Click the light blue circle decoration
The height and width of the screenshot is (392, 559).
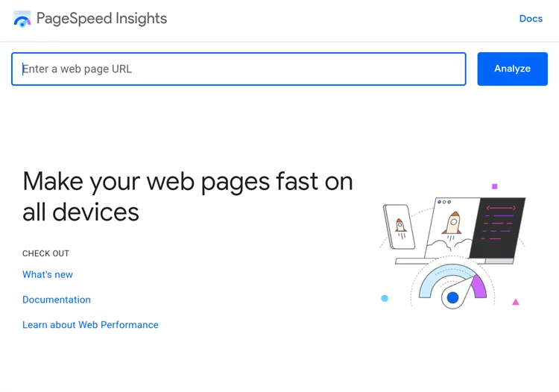coord(385,298)
